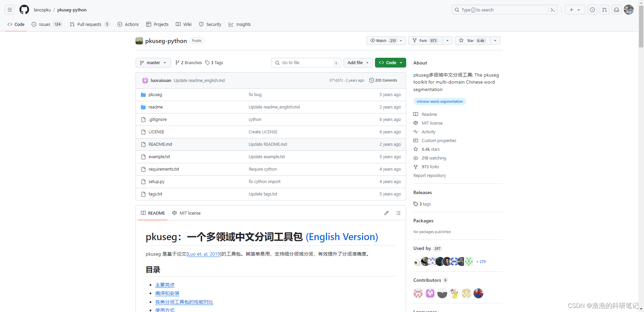Image resolution: width=644 pixels, height=312 pixels.
Task: Open the green Code dropdown
Action: [x=390, y=63]
